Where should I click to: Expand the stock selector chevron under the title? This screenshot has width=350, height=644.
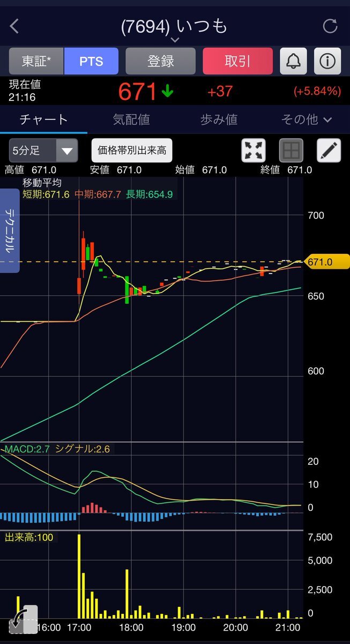click(175, 40)
